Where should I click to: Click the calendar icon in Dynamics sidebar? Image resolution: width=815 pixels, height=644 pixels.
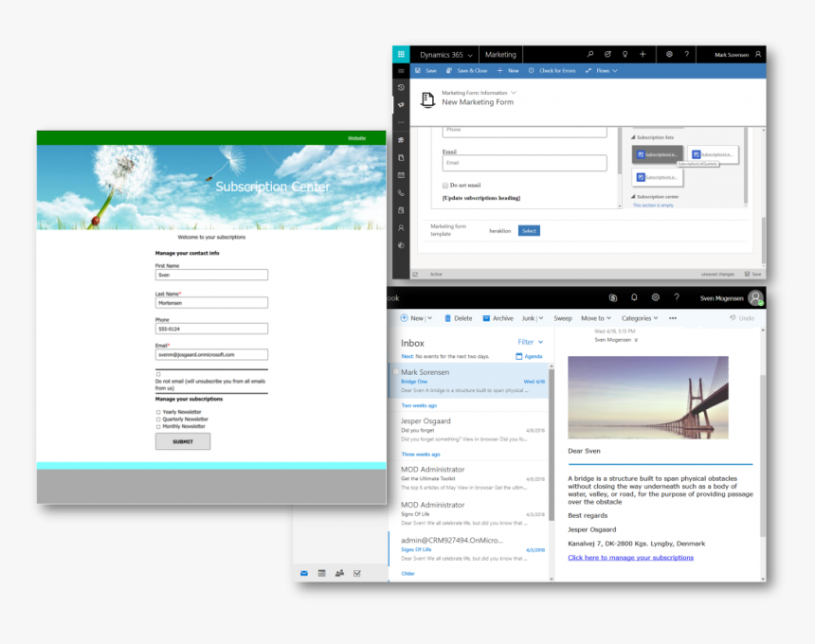tap(401, 175)
